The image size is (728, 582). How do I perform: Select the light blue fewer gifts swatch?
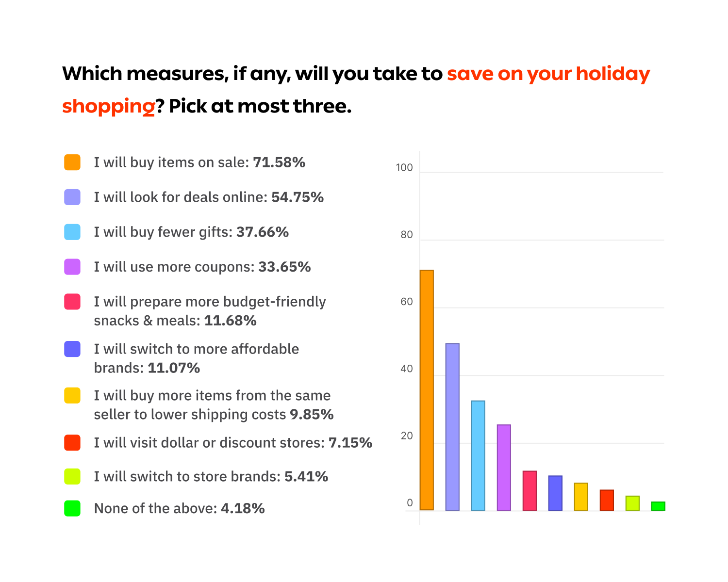pyautogui.click(x=72, y=232)
